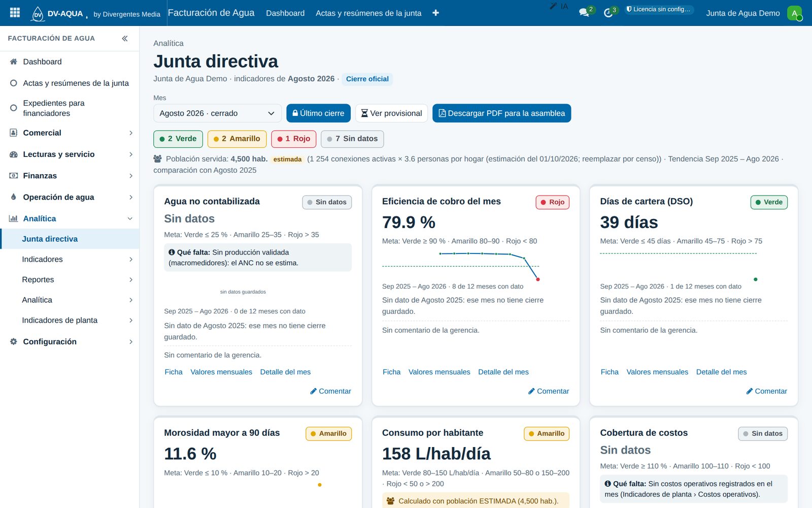Open Actas y resúmenes in top navigation

368,13
